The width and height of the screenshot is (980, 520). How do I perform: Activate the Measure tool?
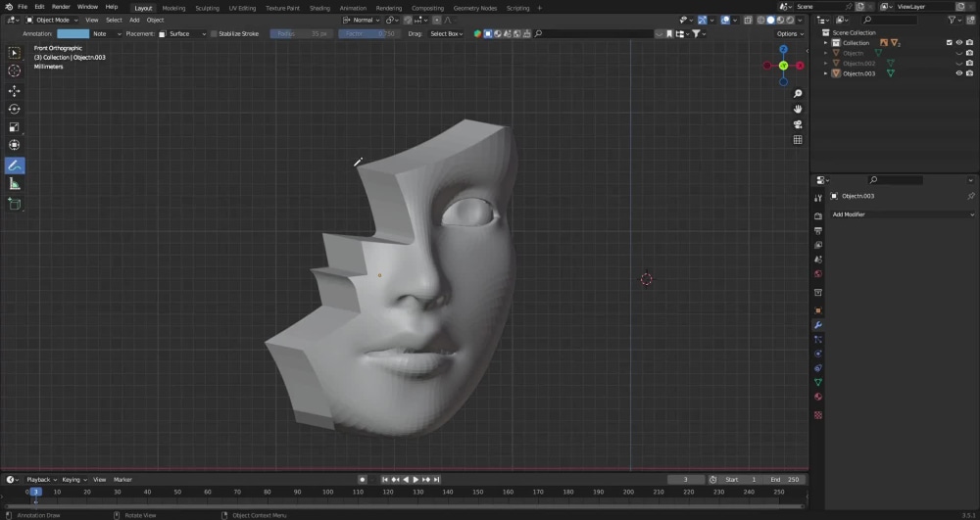[x=15, y=184]
